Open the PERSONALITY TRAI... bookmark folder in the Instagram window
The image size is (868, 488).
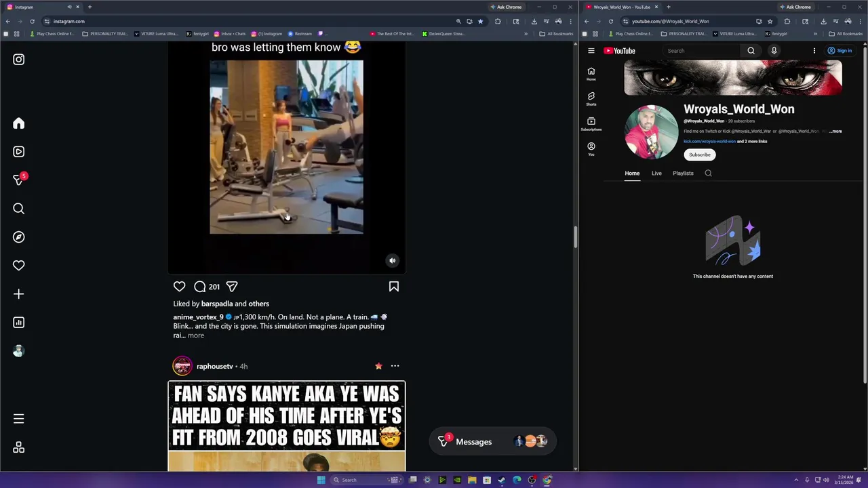(x=104, y=34)
